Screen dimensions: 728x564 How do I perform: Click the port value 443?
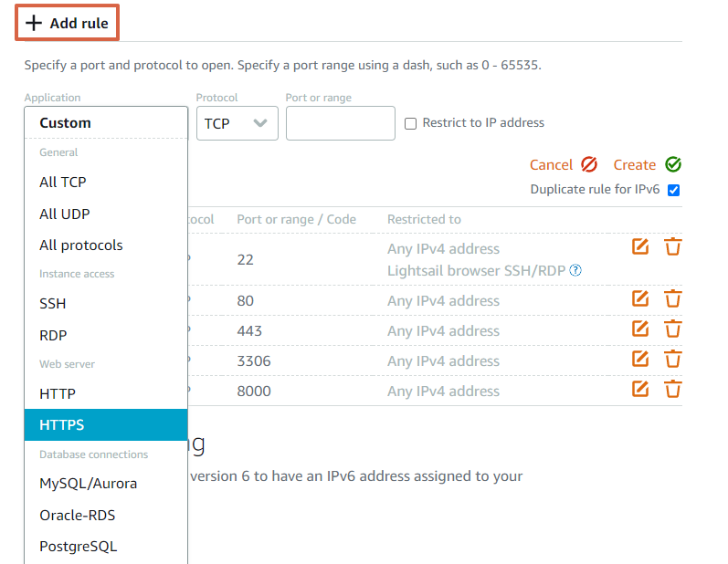click(249, 330)
